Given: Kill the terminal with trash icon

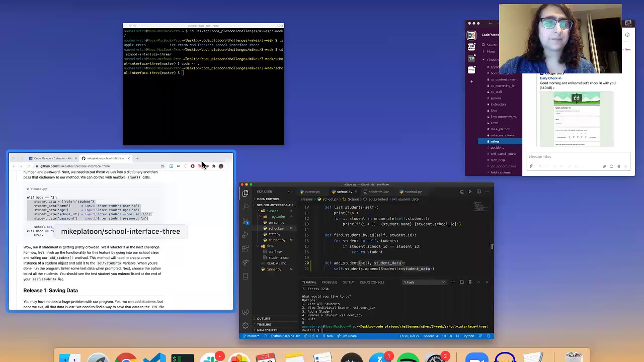Looking at the screenshot, I should (470, 282).
